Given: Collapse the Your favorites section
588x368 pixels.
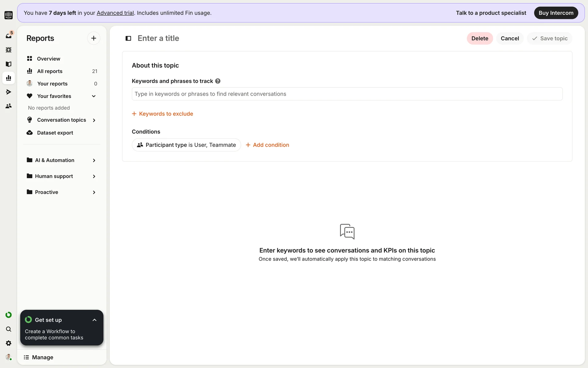Looking at the screenshot, I should point(94,96).
